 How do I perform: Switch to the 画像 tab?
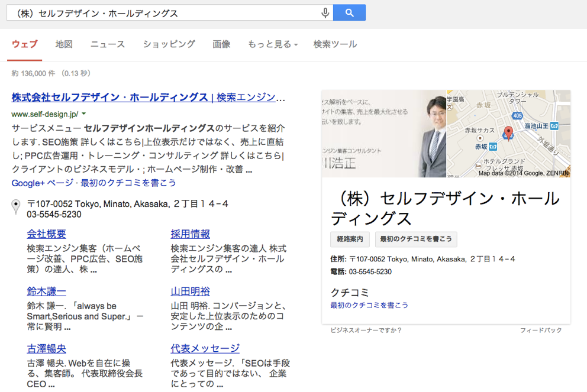222,44
